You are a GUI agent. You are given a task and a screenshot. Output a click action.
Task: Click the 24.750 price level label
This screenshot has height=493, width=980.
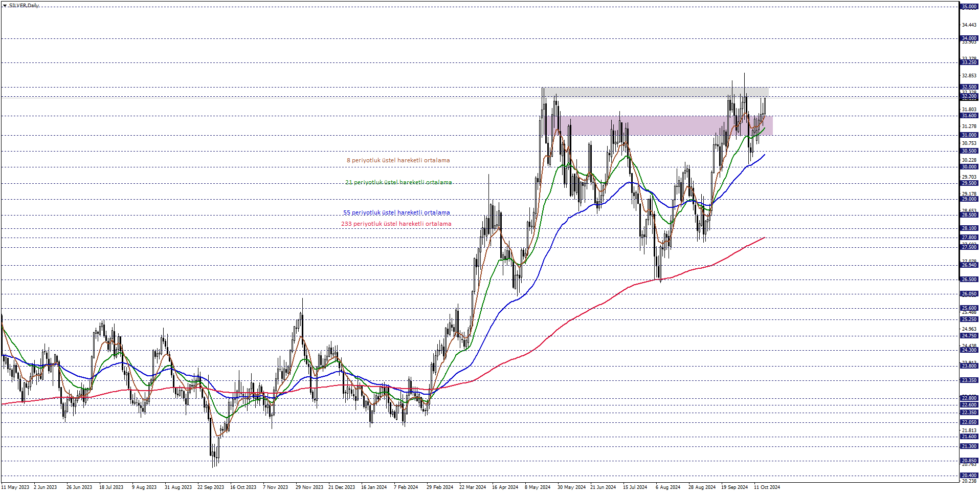click(969, 336)
